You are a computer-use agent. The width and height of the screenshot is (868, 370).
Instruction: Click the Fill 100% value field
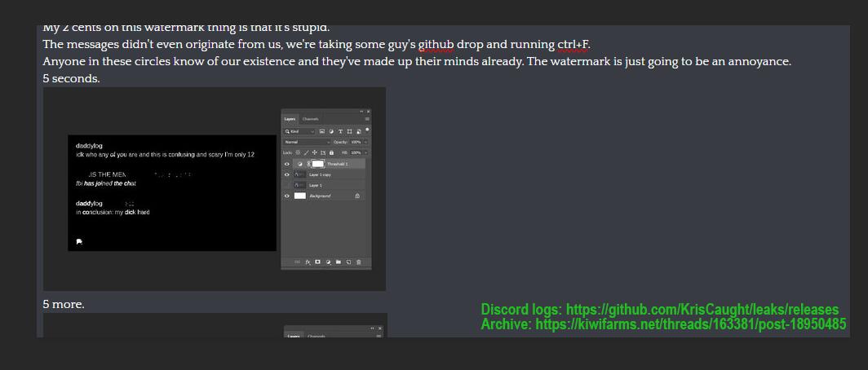356,152
